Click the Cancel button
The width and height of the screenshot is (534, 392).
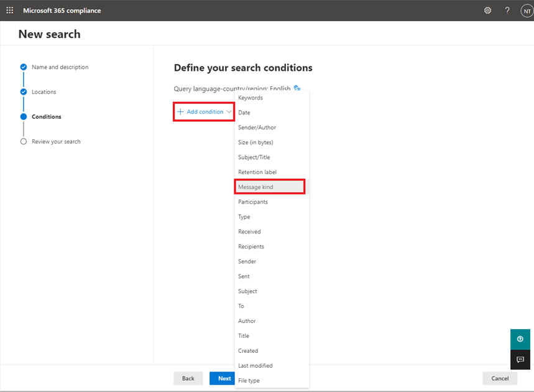point(500,378)
